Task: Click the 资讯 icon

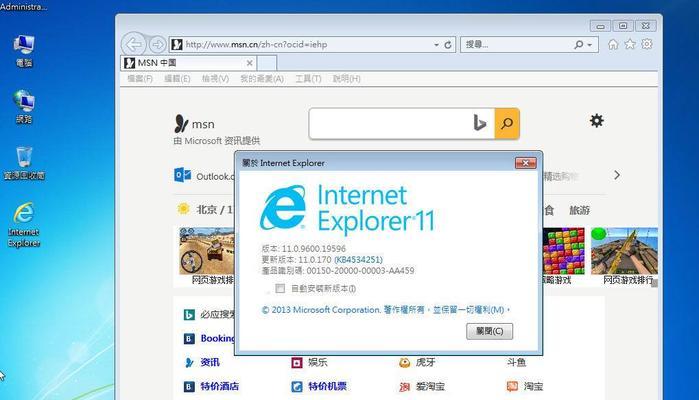Action: [x=189, y=363]
